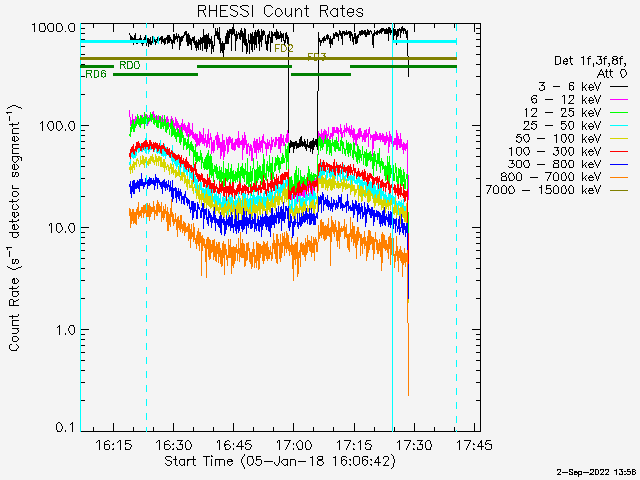640x480 pixels.
Task: Select the '25 - 50 keV' legend label
Action: (562, 125)
